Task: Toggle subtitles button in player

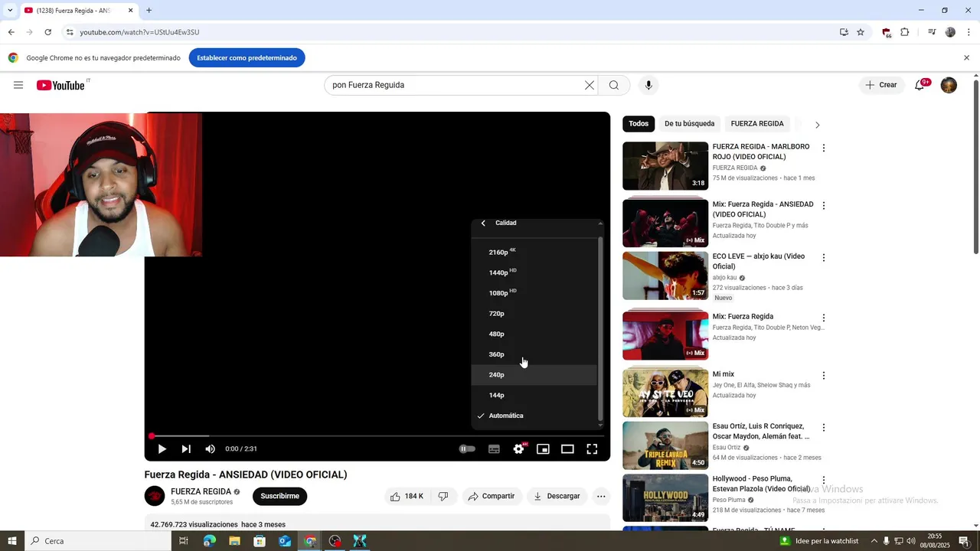Action: 494,449
